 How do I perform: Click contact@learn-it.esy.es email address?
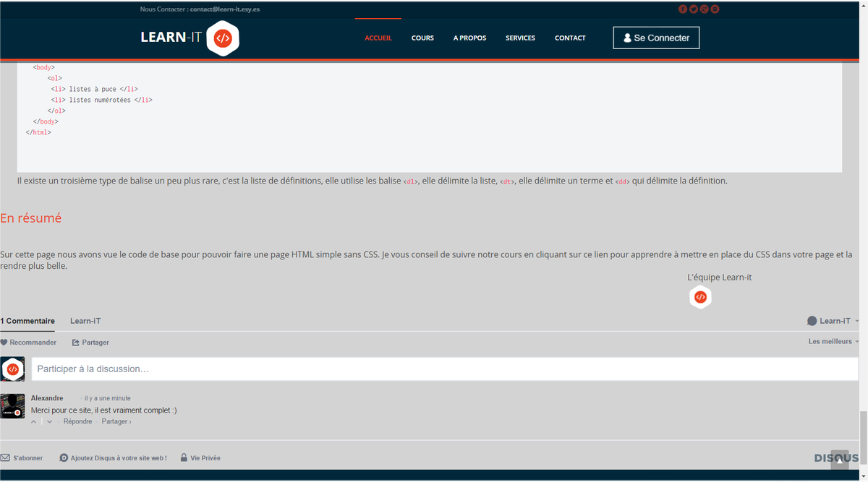[x=225, y=9]
